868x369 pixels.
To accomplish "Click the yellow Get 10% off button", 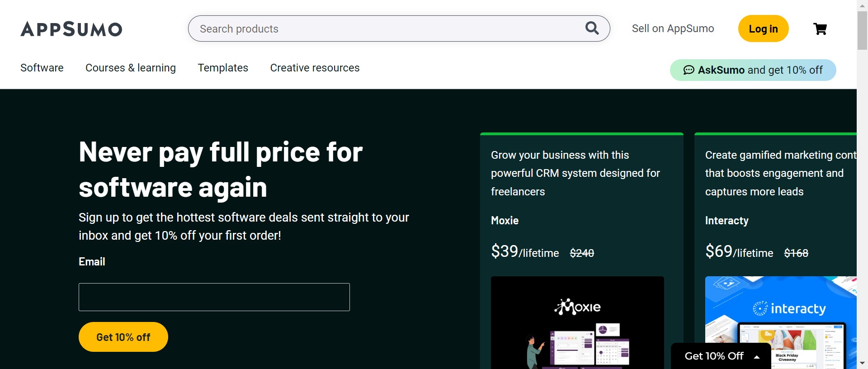I will (x=123, y=337).
